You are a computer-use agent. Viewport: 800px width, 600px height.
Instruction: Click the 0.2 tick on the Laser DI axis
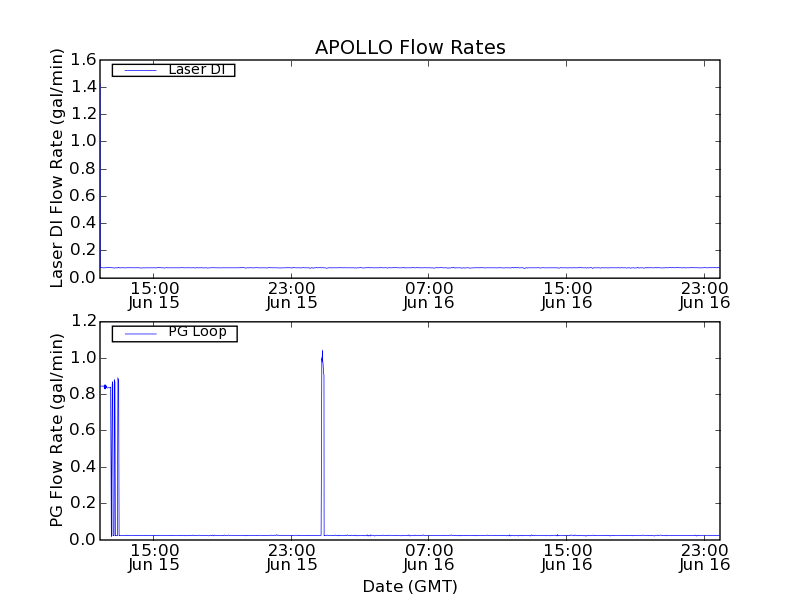[x=83, y=250]
